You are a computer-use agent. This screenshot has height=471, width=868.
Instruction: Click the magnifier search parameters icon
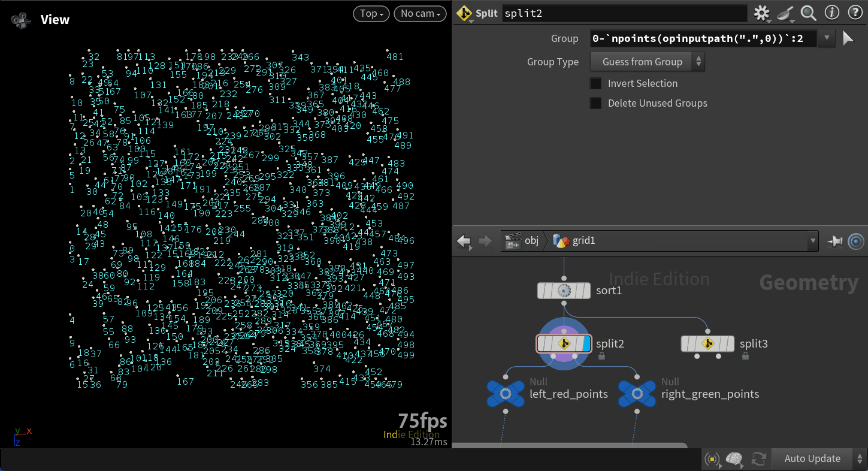pyautogui.click(x=808, y=13)
